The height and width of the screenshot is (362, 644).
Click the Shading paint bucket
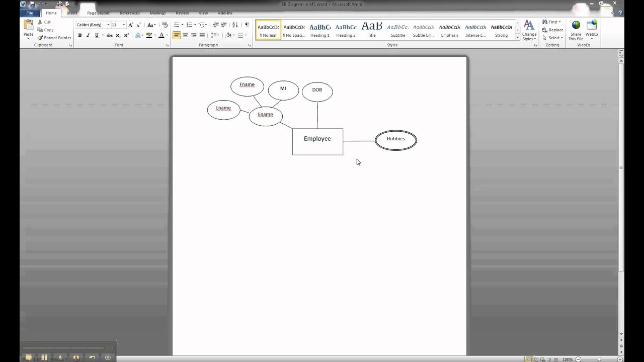228,35
